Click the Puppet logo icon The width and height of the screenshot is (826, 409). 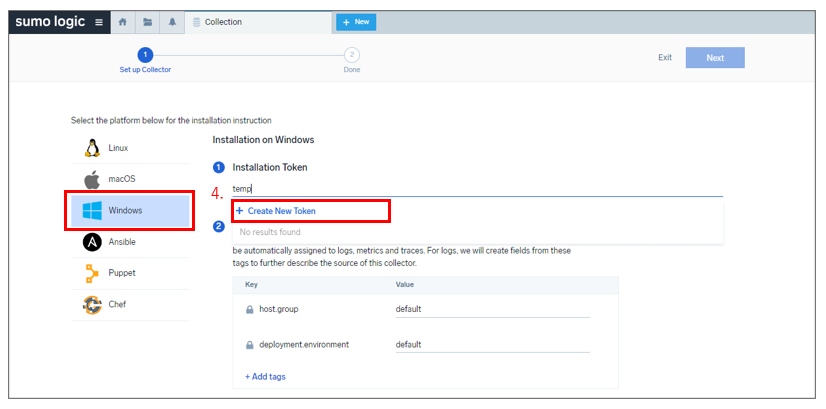[x=92, y=274]
